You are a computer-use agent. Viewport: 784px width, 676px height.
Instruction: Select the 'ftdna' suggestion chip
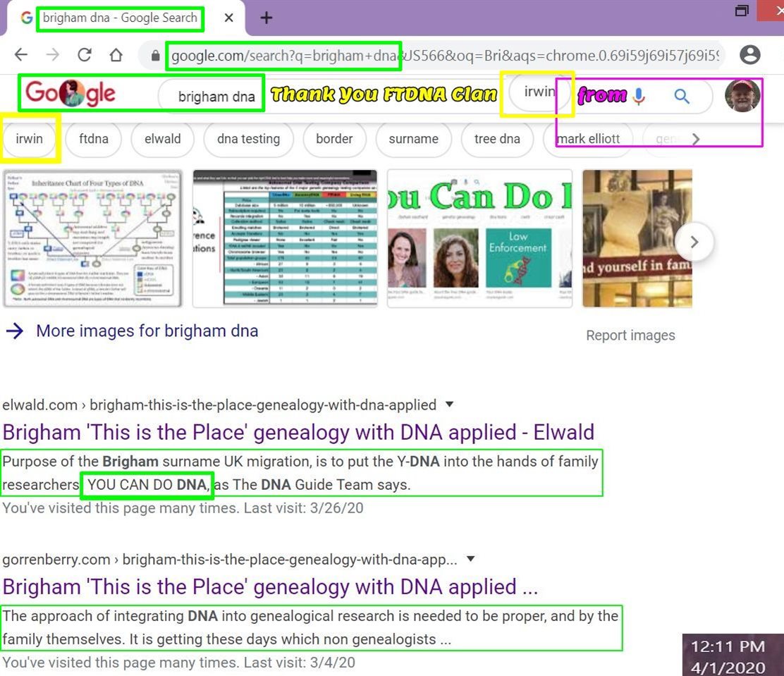tap(94, 139)
